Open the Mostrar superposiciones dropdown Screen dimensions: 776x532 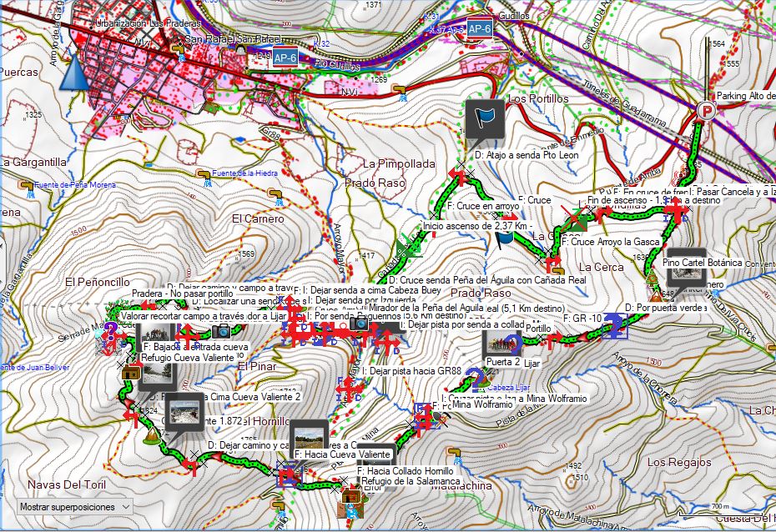click(73, 506)
